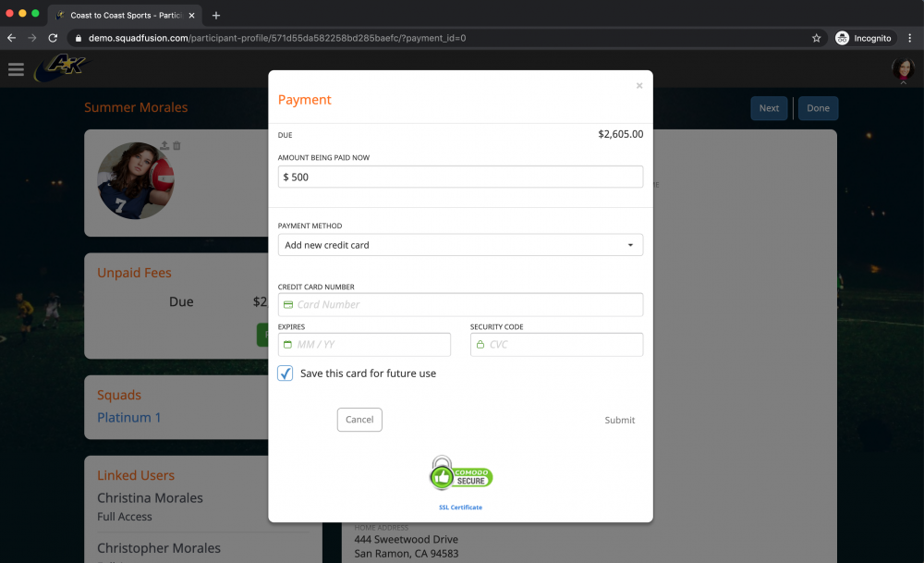924x563 pixels.
Task: Click the MM / YY expiration field
Action: point(364,345)
